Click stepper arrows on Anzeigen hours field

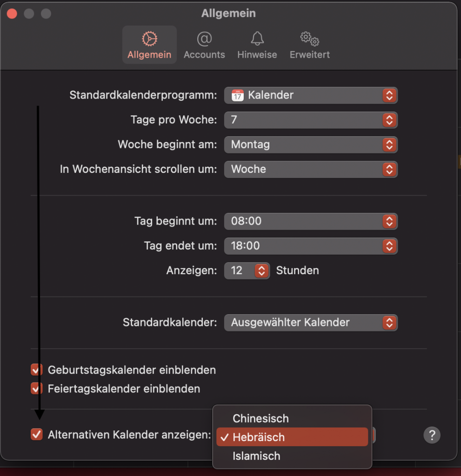261,271
